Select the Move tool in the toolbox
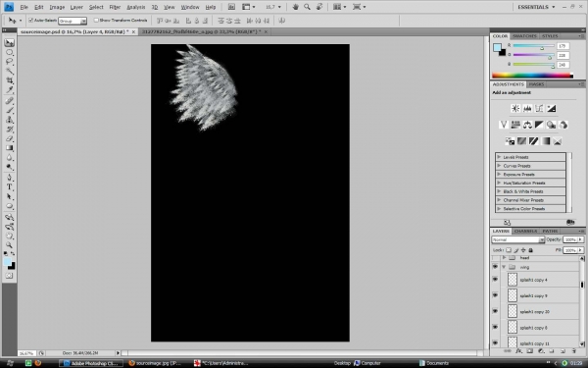 pyautogui.click(x=10, y=43)
